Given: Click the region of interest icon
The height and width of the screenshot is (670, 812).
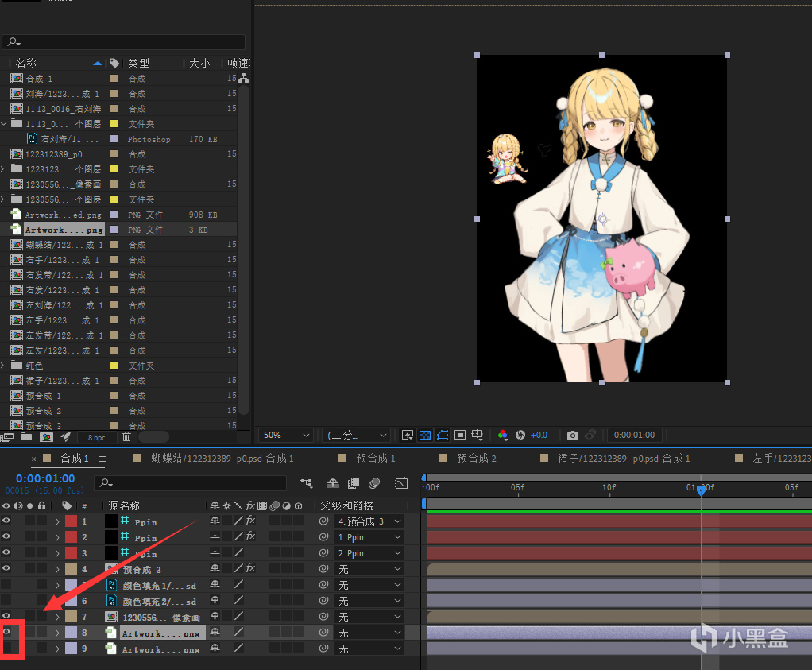Looking at the screenshot, I should (x=460, y=435).
